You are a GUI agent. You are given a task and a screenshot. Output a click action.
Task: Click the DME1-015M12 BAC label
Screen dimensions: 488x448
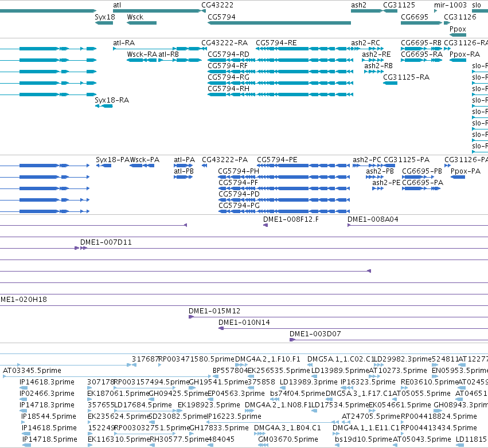point(214,311)
